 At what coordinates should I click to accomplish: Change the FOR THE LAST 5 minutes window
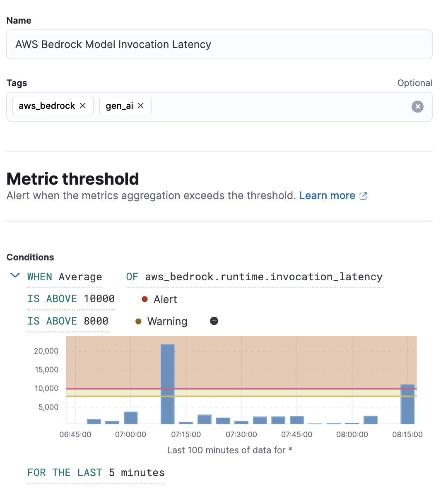[x=96, y=473]
